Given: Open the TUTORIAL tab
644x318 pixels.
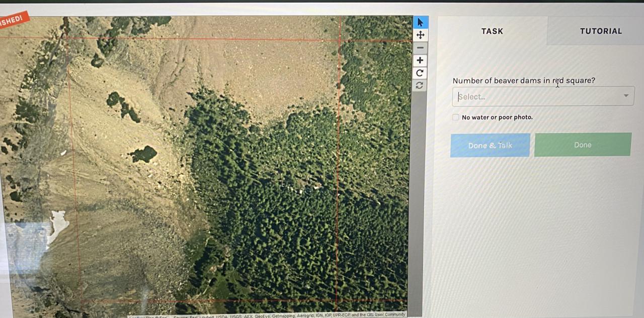Looking at the screenshot, I should pyautogui.click(x=601, y=31).
